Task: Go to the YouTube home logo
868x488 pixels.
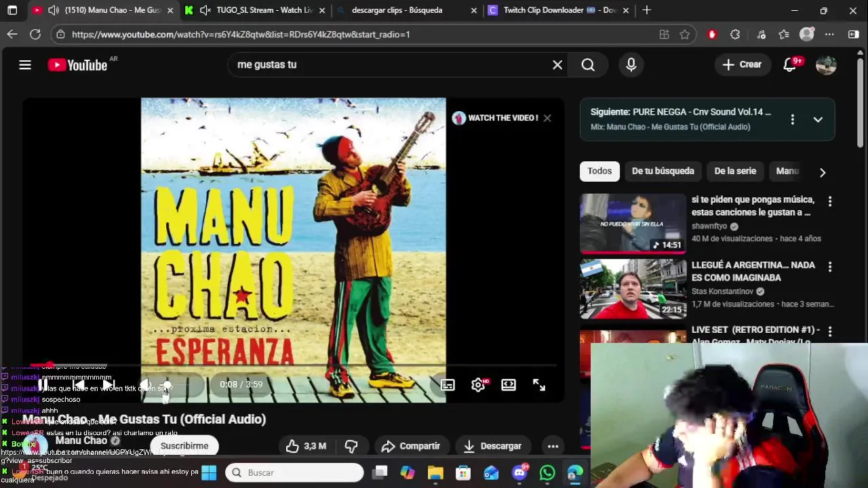Action: [x=77, y=65]
